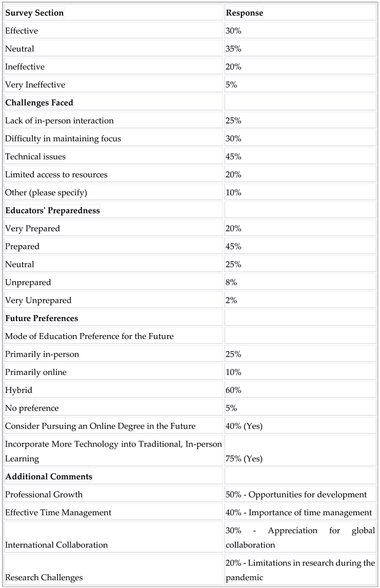This screenshot has width=380, height=588.
Task: Click the Future Preferences section heading
Action: coord(42,318)
